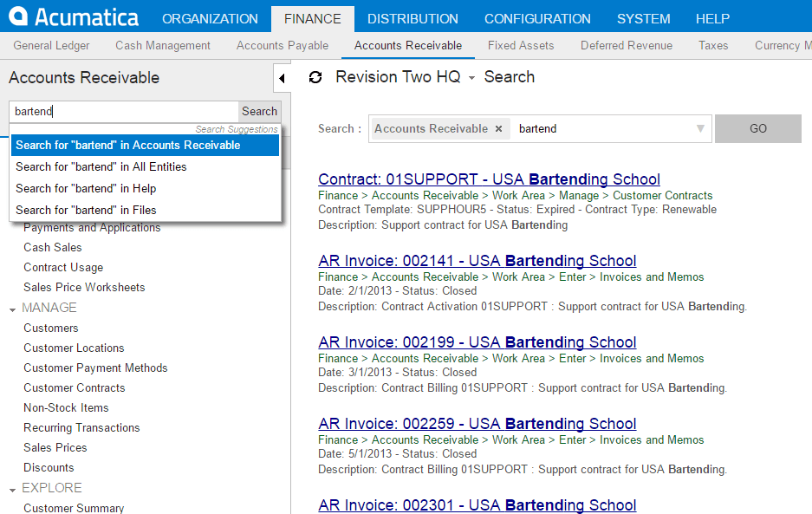812x514 pixels.
Task: Click the Contract Template SUPPHOUR5 status line
Action: pyautogui.click(x=517, y=210)
